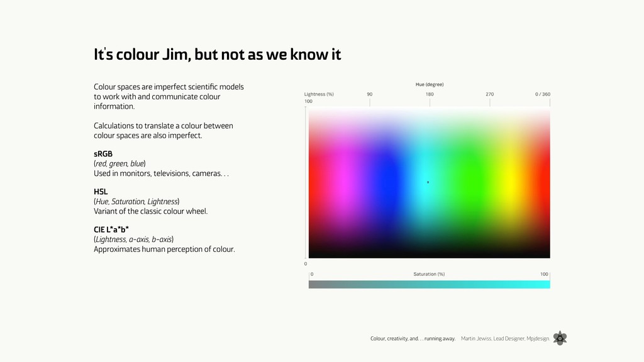Click the "Colour spaces are imperfect scientific models" paragraph
Screen dimensions: 644x362
[169, 96]
